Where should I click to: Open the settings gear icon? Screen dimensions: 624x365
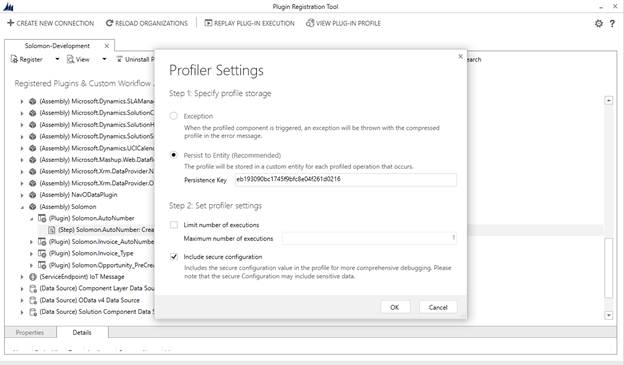tap(599, 23)
